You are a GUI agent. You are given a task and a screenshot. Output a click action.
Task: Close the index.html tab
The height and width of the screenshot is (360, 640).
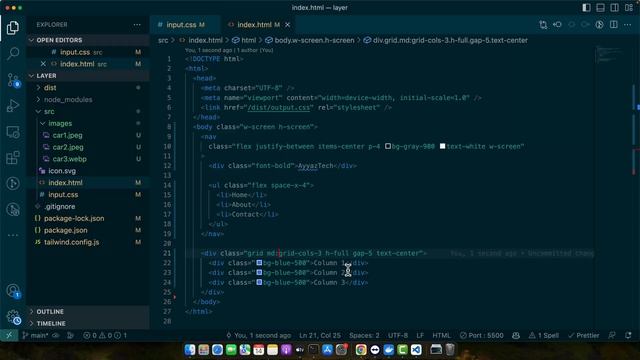(x=287, y=25)
